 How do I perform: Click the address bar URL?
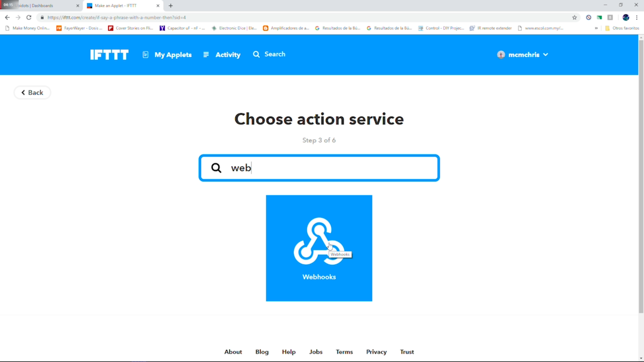(116, 17)
